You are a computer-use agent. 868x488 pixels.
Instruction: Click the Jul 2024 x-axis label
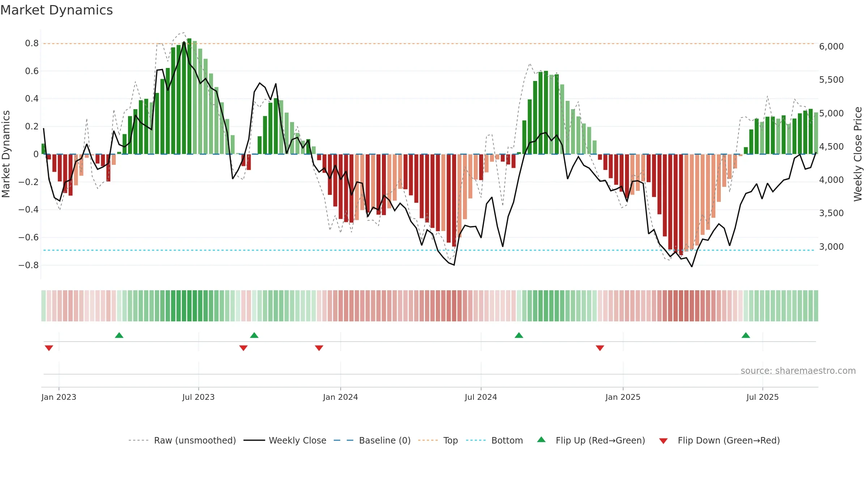click(481, 397)
